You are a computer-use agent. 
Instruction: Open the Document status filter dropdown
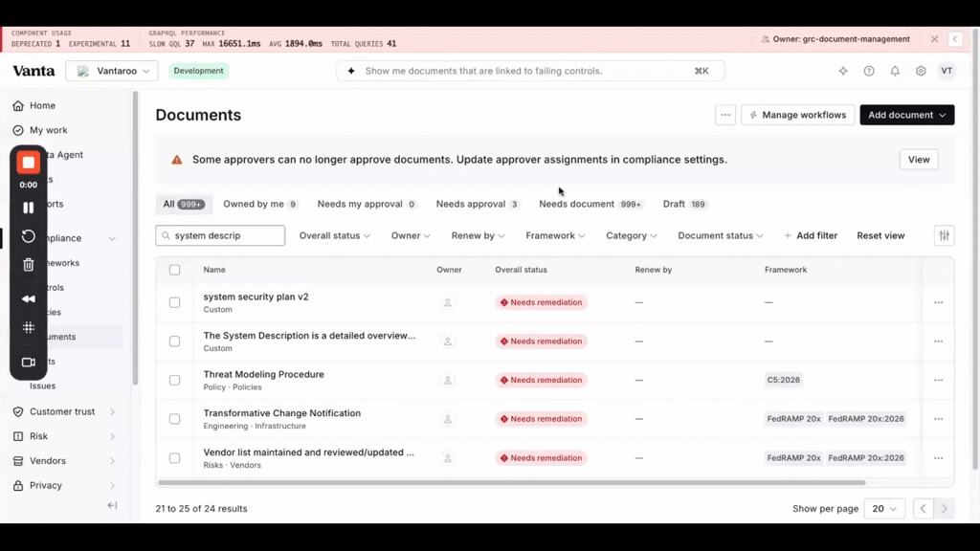click(721, 235)
